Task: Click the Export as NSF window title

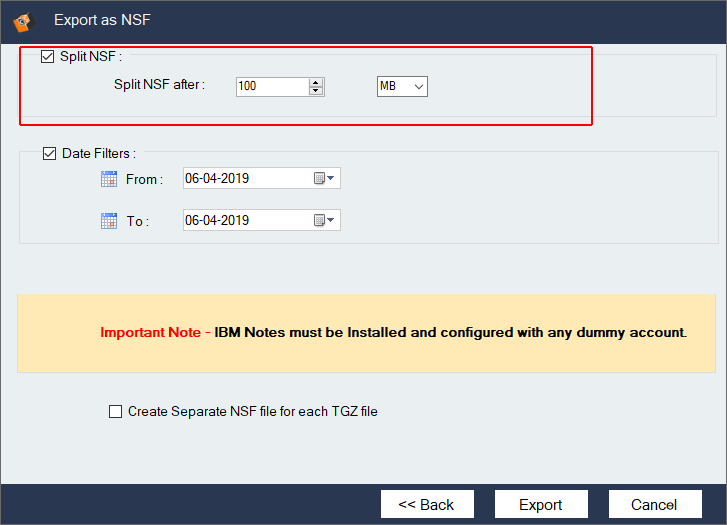Action: (103, 19)
